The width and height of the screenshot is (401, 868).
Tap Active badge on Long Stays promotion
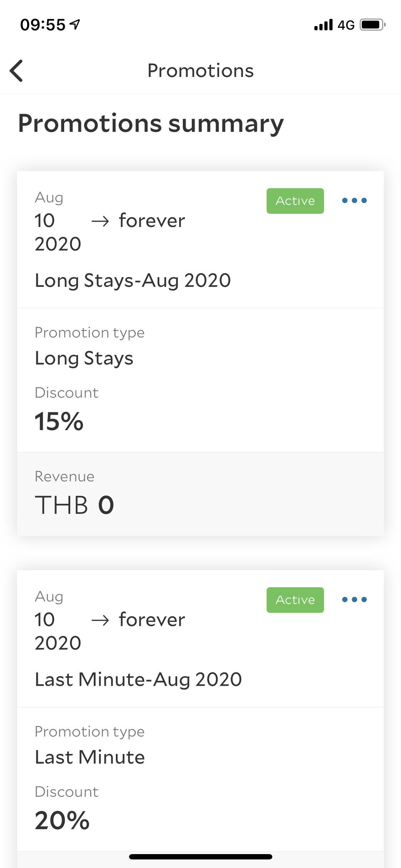coord(295,201)
